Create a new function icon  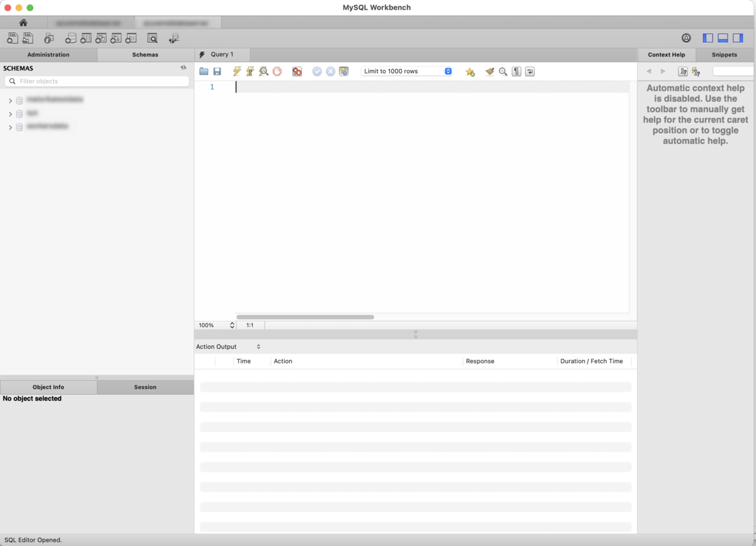pyautogui.click(x=131, y=38)
